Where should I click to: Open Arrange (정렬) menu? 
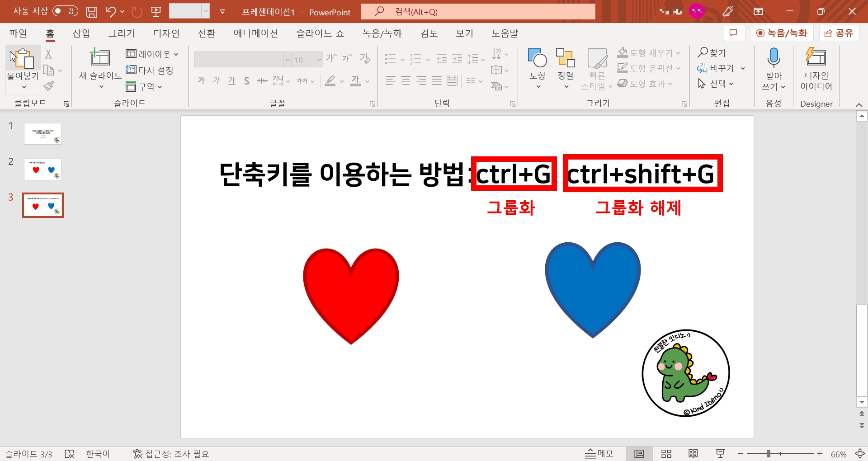566,68
